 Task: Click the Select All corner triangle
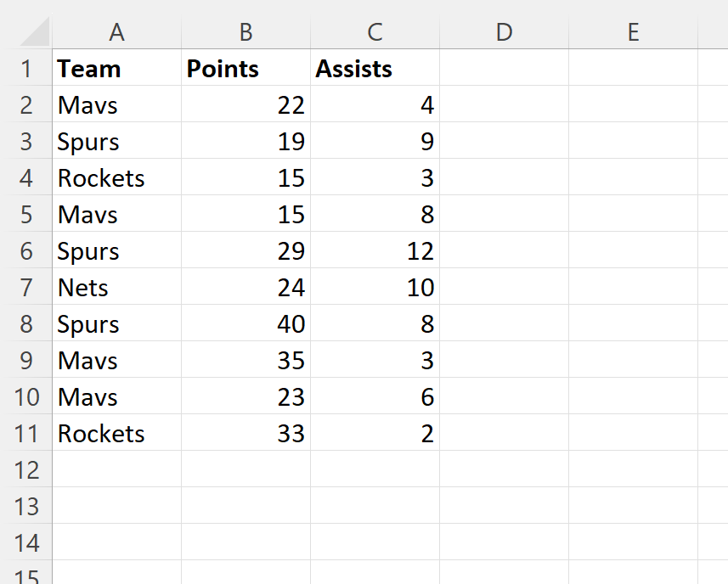click(36, 31)
